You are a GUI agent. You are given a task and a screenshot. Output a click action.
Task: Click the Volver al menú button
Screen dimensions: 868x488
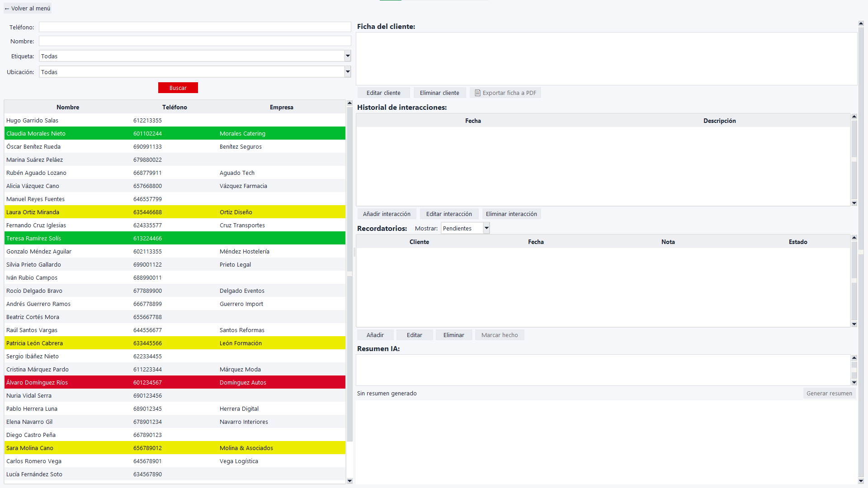click(28, 9)
